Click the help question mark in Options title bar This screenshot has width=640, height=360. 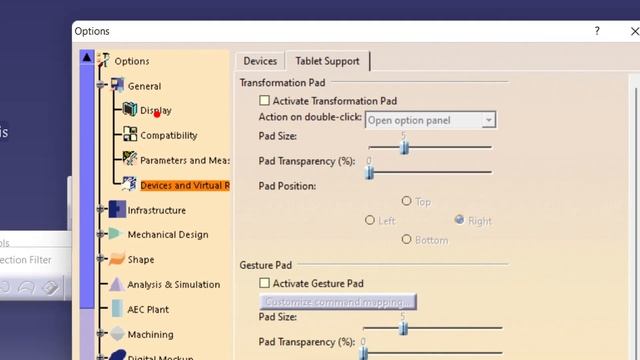pos(597,31)
